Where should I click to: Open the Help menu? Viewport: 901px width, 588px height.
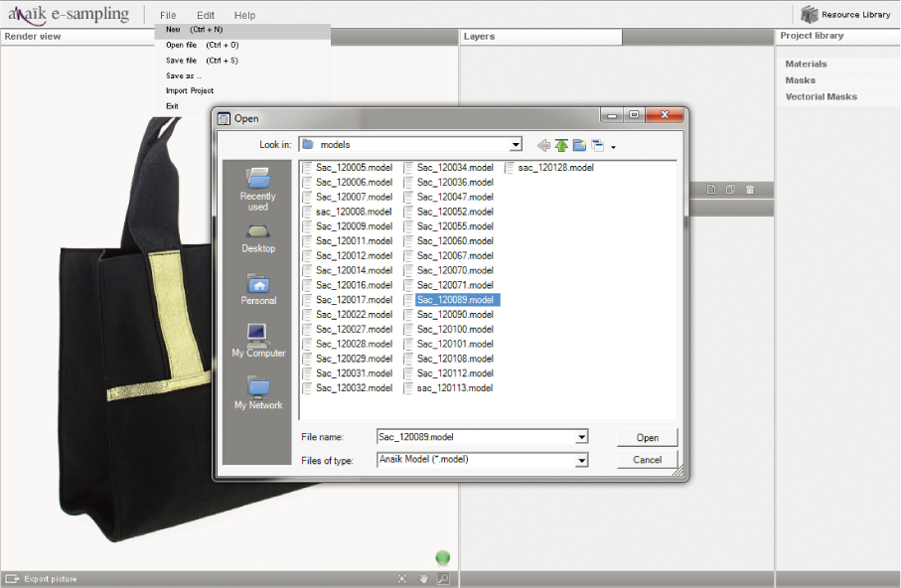tap(244, 16)
